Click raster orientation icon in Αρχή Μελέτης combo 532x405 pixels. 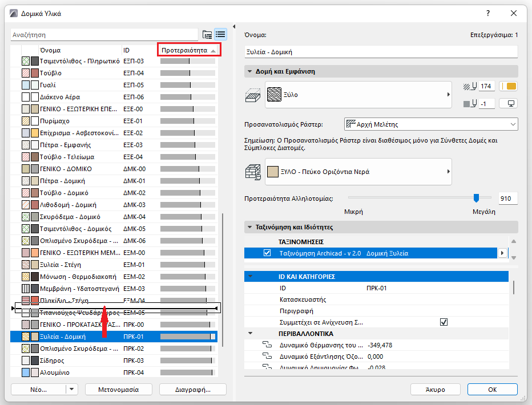tap(351, 124)
